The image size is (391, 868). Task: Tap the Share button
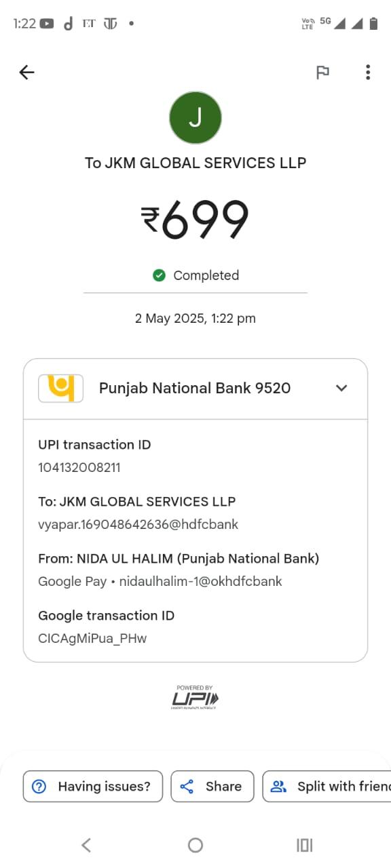point(212,787)
